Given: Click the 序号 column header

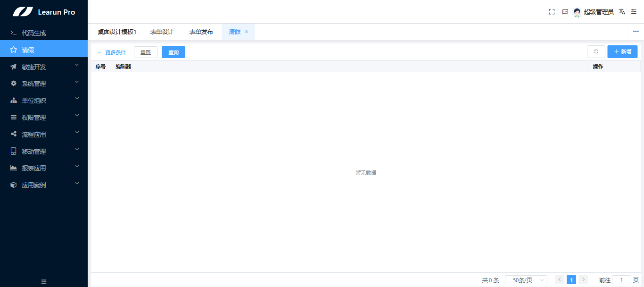Looking at the screenshot, I should 100,67.
